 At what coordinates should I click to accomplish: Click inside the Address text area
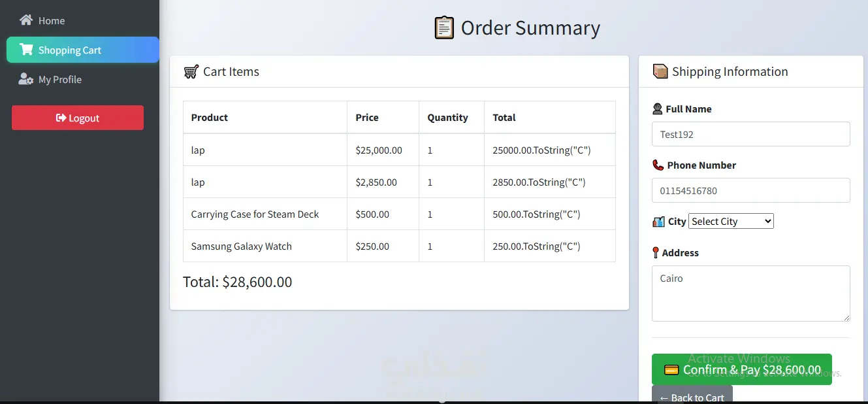(750, 294)
